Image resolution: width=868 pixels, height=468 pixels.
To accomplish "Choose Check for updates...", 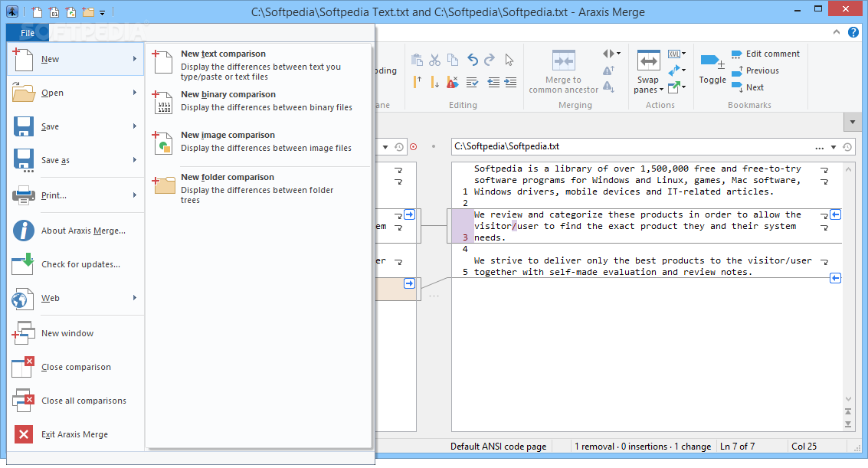I will [75, 264].
